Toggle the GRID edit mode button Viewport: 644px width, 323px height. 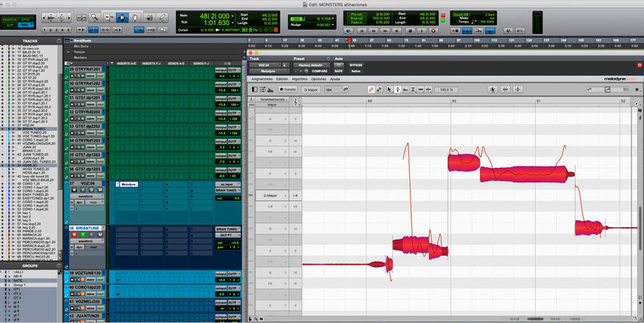26,25
